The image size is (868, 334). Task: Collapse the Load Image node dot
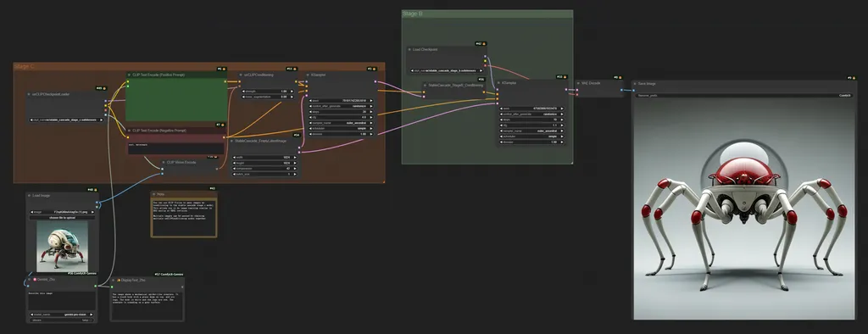pos(29,196)
